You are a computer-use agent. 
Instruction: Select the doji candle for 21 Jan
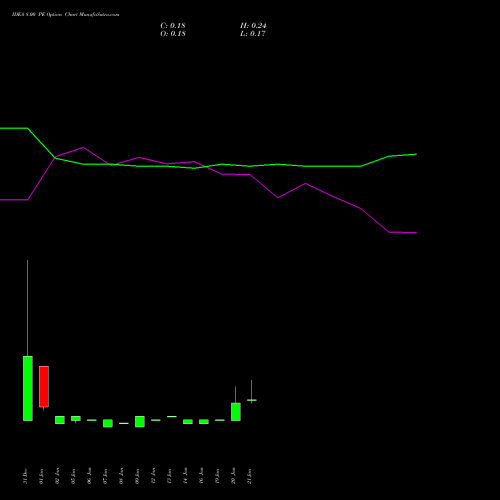coord(252,400)
